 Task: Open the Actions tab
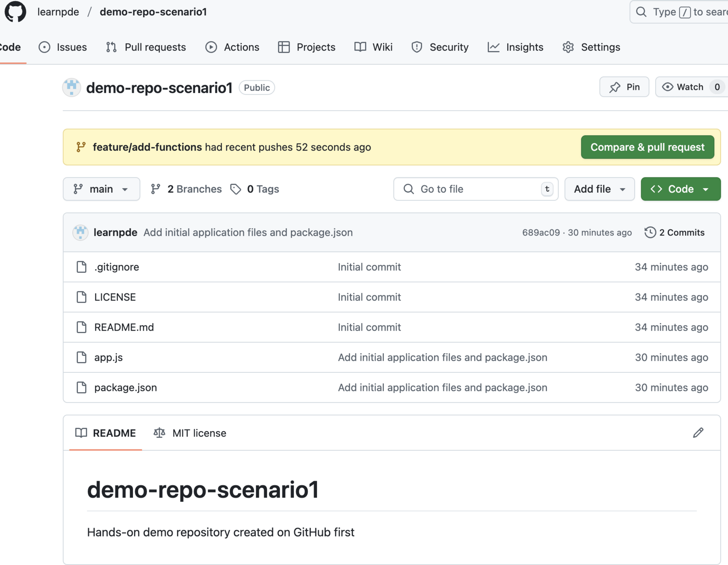232,47
